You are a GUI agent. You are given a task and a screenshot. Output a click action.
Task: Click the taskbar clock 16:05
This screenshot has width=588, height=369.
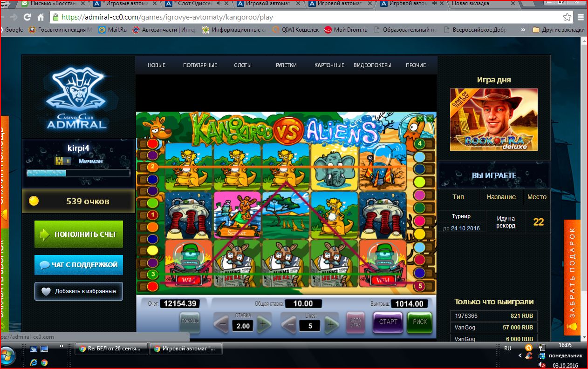[566, 345]
